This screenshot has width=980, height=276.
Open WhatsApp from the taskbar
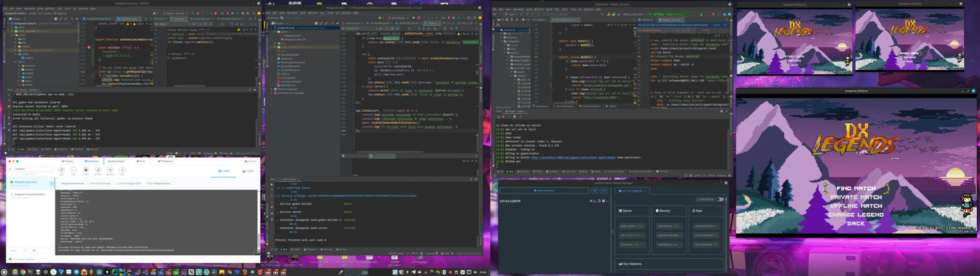pyautogui.click(x=53, y=272)
